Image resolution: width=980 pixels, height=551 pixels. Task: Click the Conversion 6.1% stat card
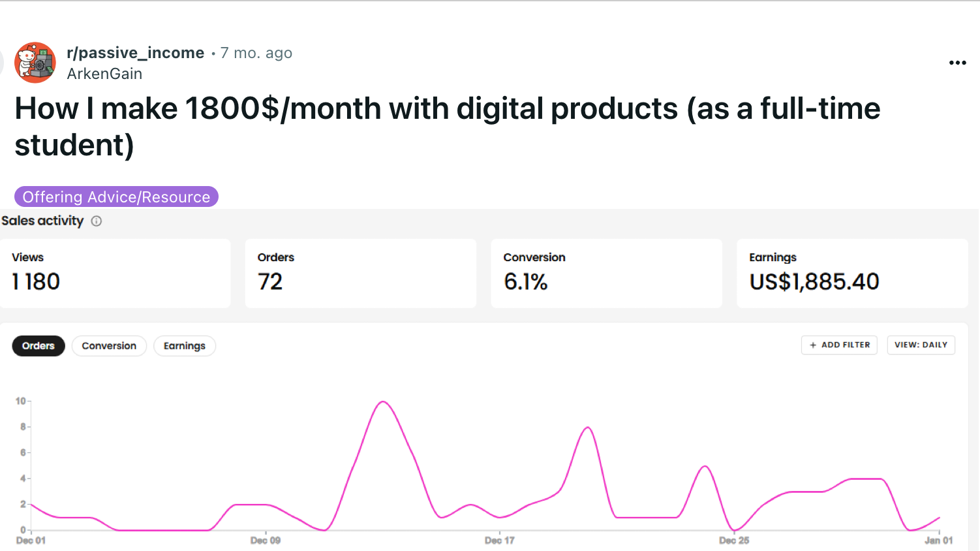(x=606, y=273)
